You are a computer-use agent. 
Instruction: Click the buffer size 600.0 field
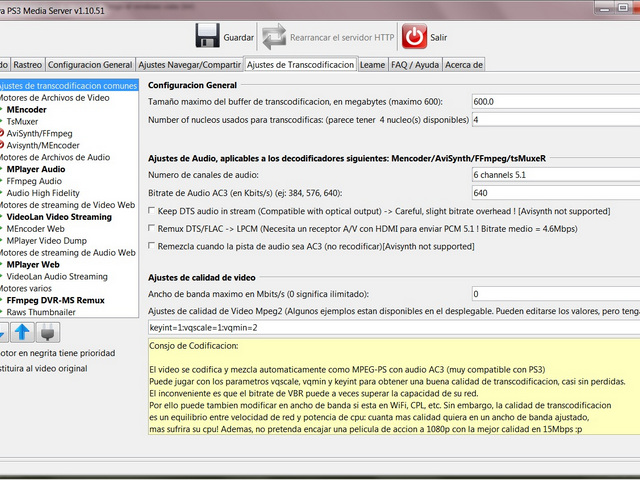(x=556, y=101)
